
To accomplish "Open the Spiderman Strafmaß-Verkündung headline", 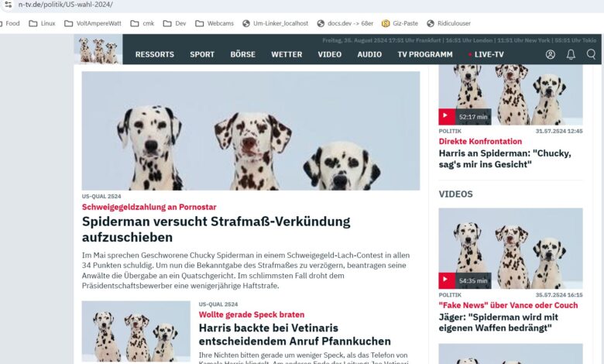I will pos(216,229).
